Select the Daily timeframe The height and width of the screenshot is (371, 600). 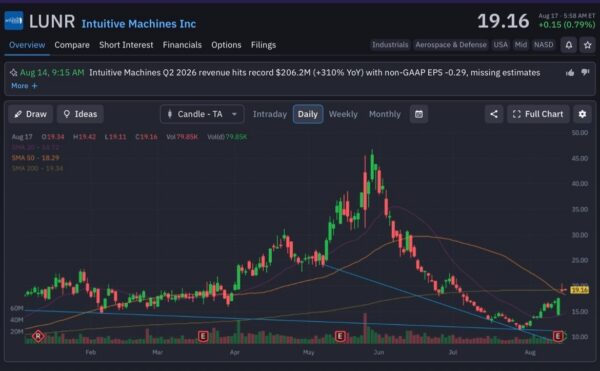[x=308, y=114]
